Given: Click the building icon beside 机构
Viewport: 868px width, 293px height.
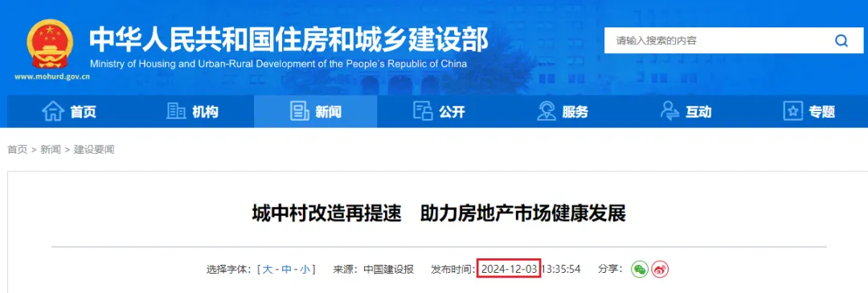Looking at the screenshot, I should coord(176,112).
